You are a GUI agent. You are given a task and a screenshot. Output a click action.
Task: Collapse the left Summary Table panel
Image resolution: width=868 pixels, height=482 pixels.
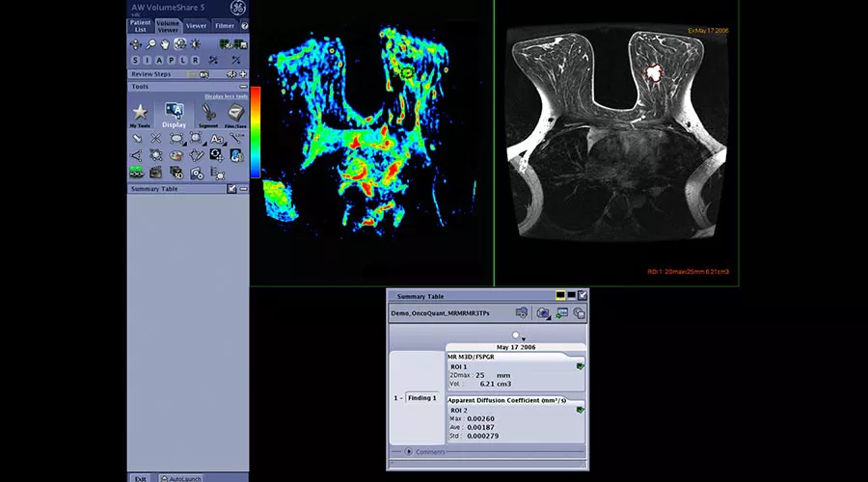243,189
